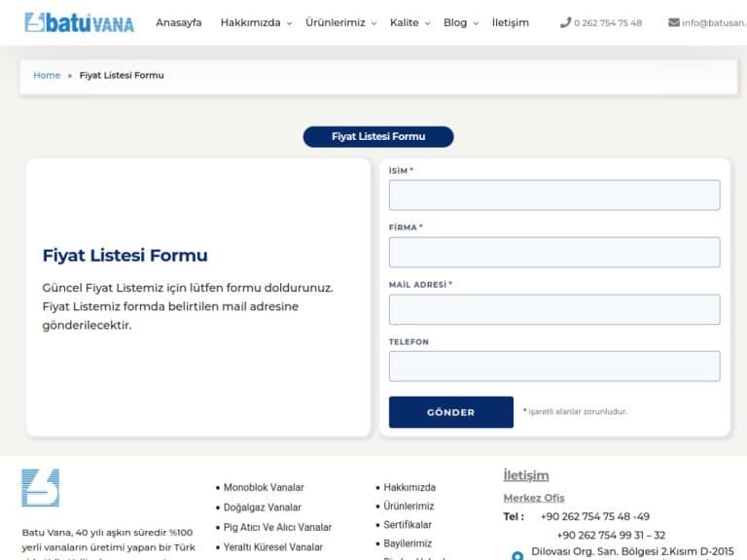Open Doğalgaz Vanalar footer link

point(263,507)
